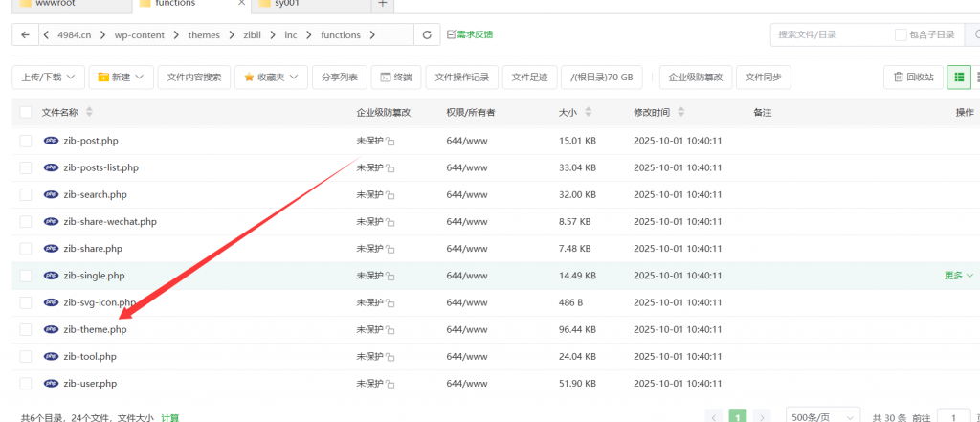Viewport: 980px width, 422px height.
Task: Expand 更多 options for zib-single.php
Action: (x=959, y=276)
